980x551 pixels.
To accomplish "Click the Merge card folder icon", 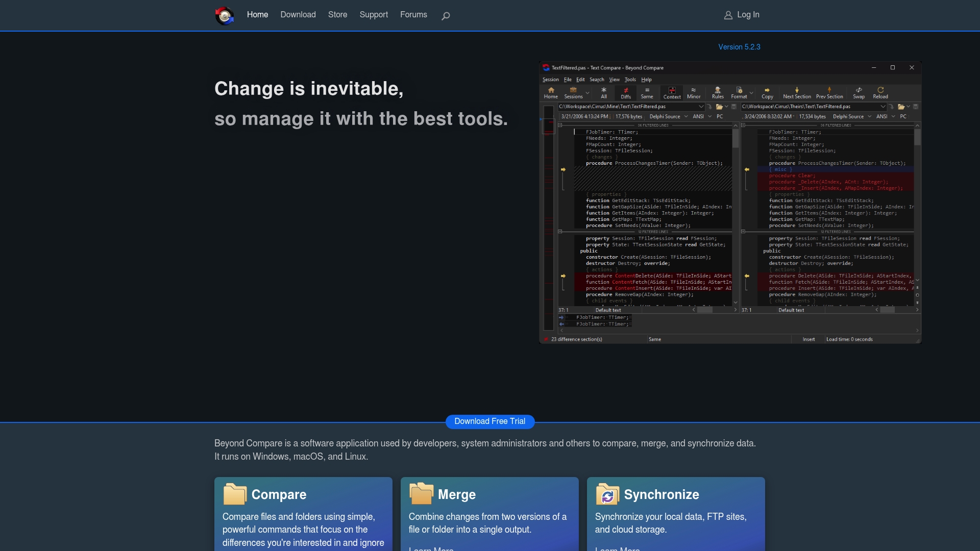I will pos(421,494).
